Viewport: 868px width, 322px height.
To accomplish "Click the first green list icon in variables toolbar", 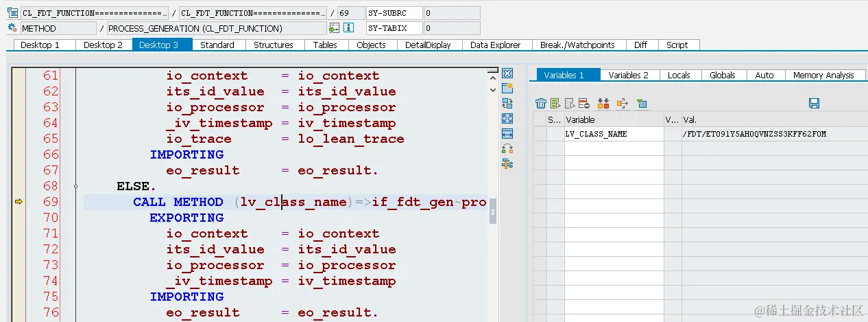I will click(x=555, y=104).
